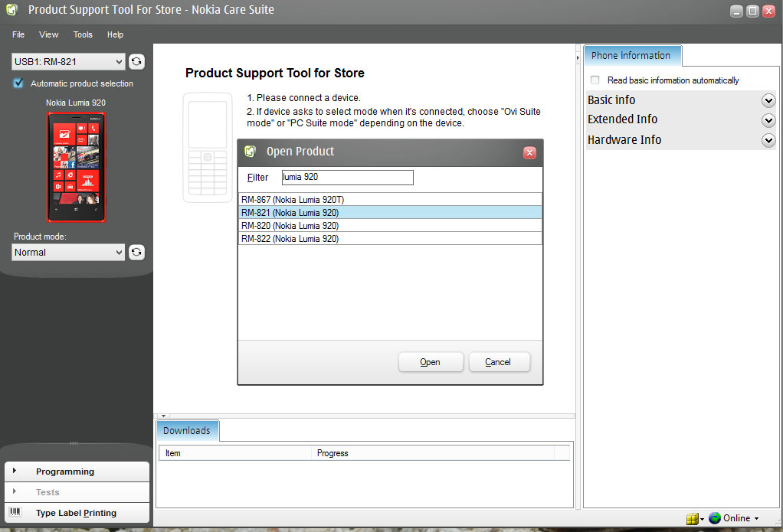Enable Read basic information automatically
This screenshot has height=532, width=783.
[x=595, y=80]
